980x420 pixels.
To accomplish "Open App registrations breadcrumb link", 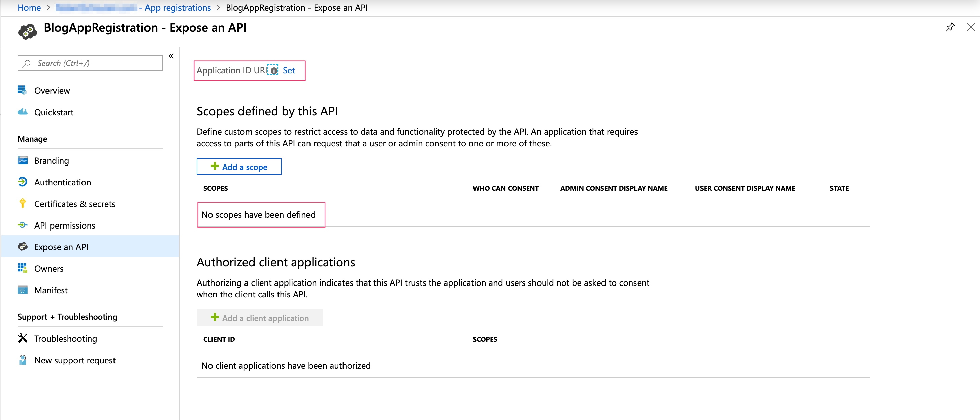I will (177, 8).
